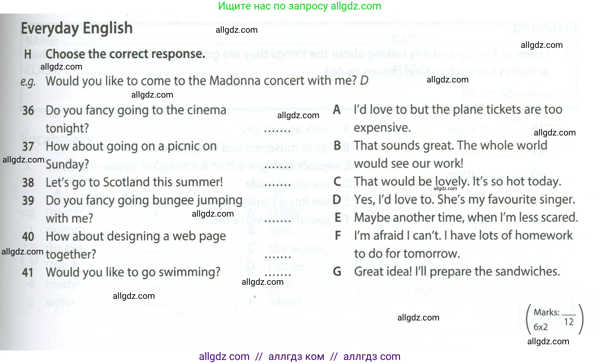Select response B about the whole world

point(450,154)
